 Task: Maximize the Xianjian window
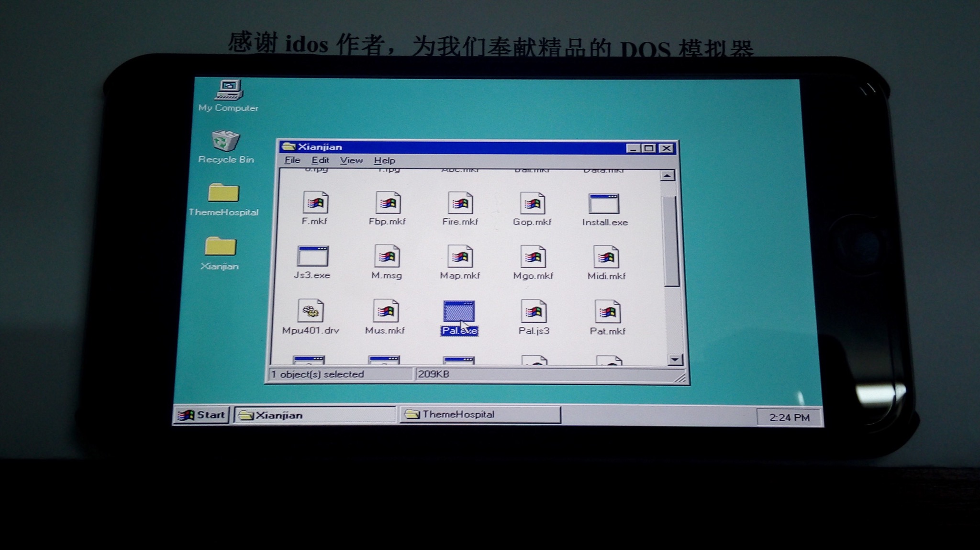pos(648,148)
